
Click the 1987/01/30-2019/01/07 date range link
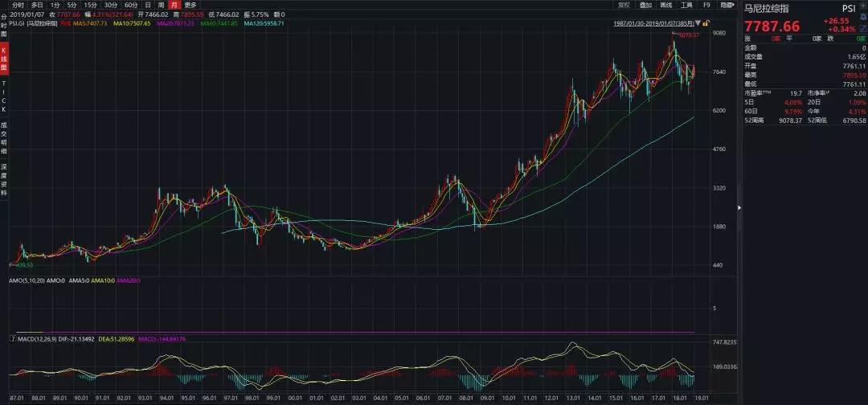(x=653, y=23)
